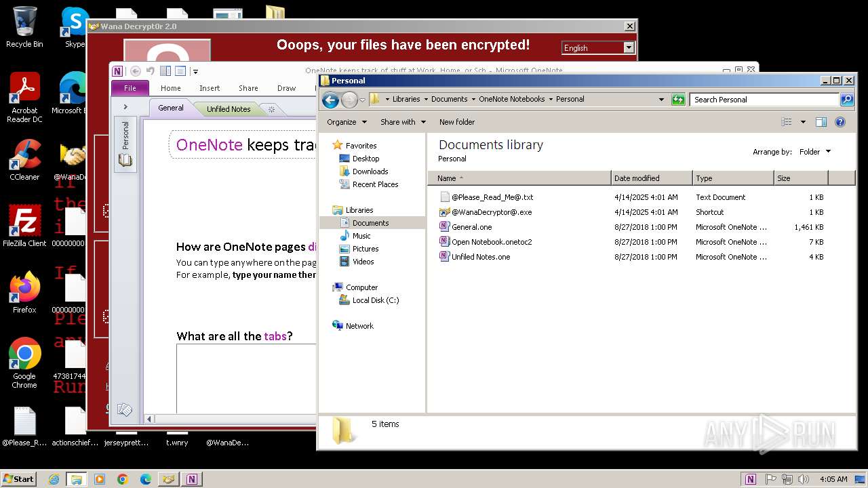Select the General.one file
The image size is (868, 488).
click(471, 227)
